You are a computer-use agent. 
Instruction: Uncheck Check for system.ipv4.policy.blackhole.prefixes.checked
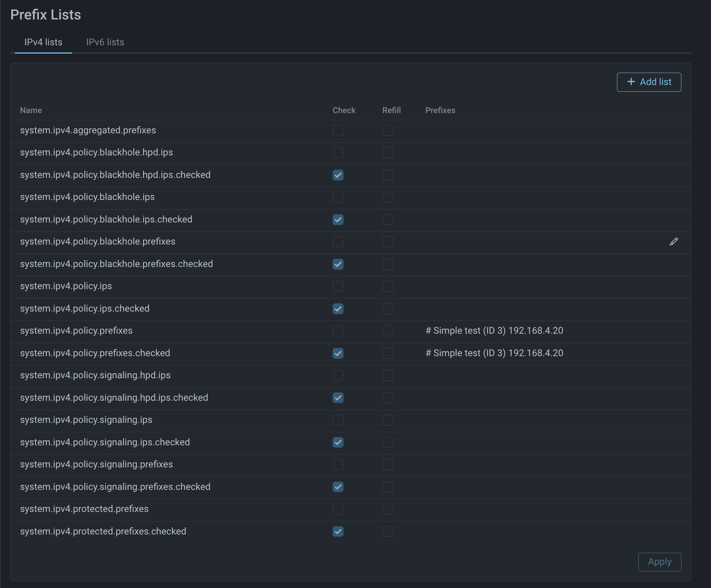(x=338, y=264)
